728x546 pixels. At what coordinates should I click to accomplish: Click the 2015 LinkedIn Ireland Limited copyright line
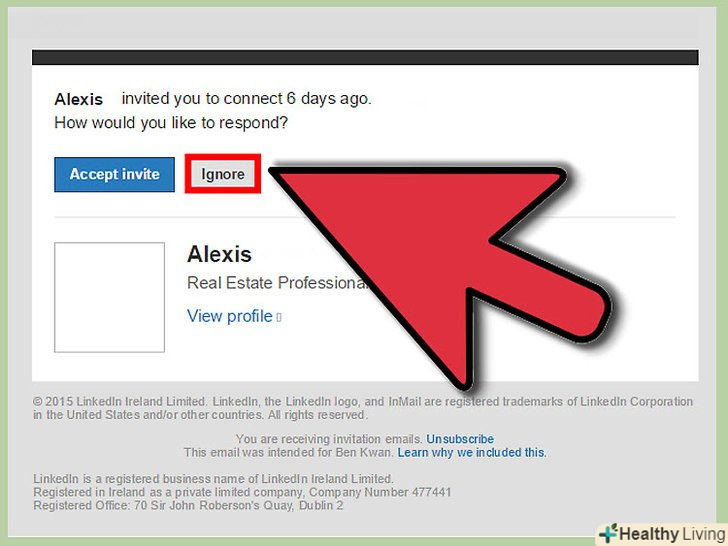point(362,402)
